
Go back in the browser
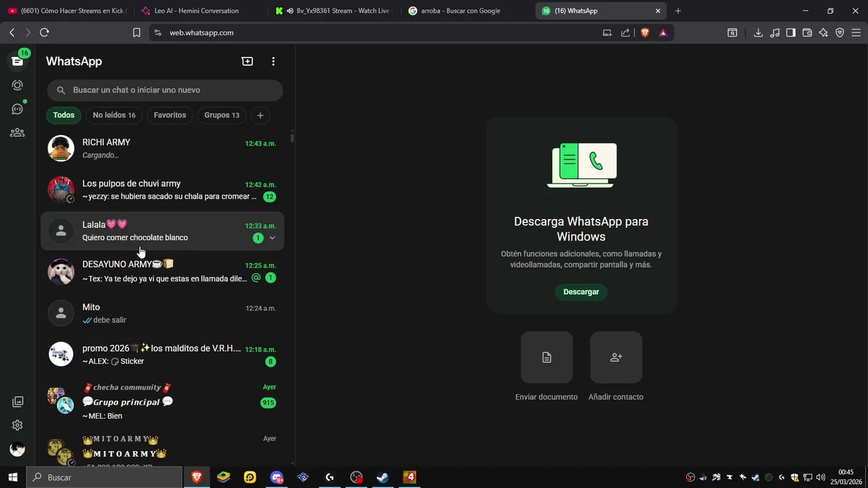(12, 33)
